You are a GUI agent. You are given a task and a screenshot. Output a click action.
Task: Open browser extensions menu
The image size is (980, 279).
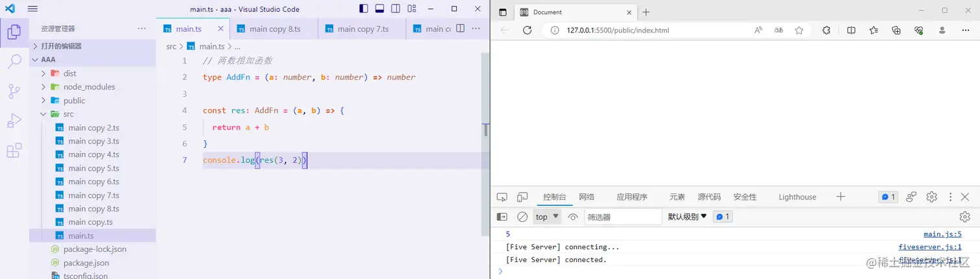coord(827,30)
